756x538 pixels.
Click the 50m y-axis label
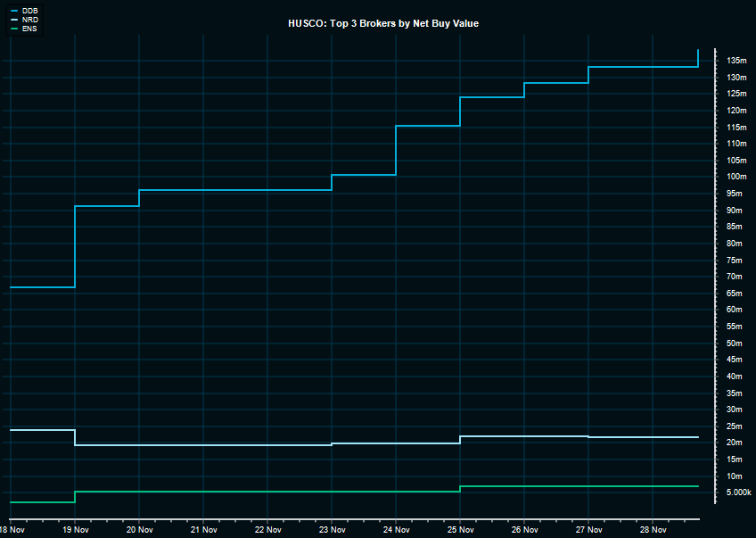tap(734, 343)
